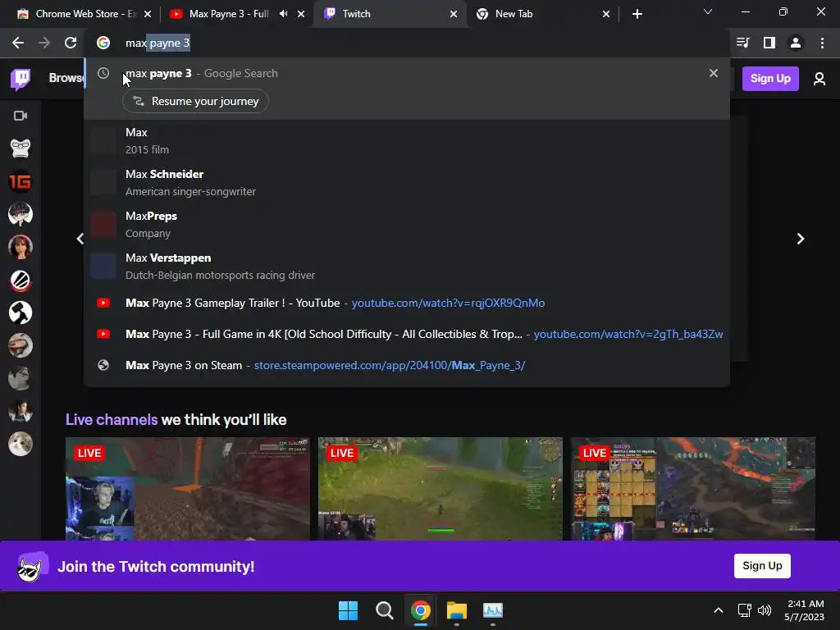Mute the Max Payne 3 tab audio icon
The width and height of the screenshot is (840, 630).
tap(283, 14)
